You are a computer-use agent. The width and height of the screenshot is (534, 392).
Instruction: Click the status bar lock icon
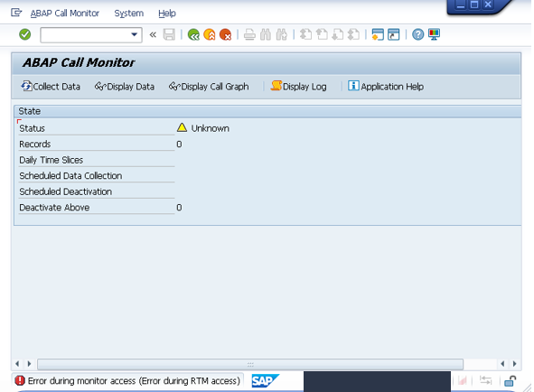click(511, 381)
